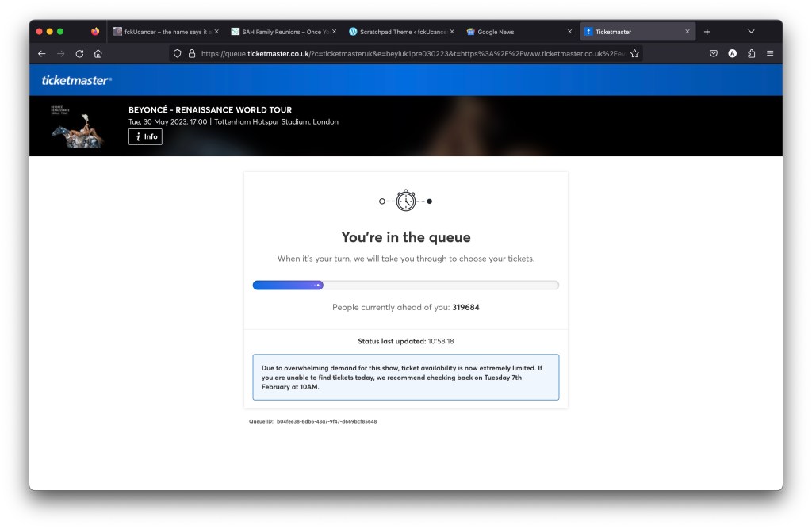The image size is (812, 529).
Task: Switch to the SAH Family Reunions tab
Action: (x=278, y=32)
